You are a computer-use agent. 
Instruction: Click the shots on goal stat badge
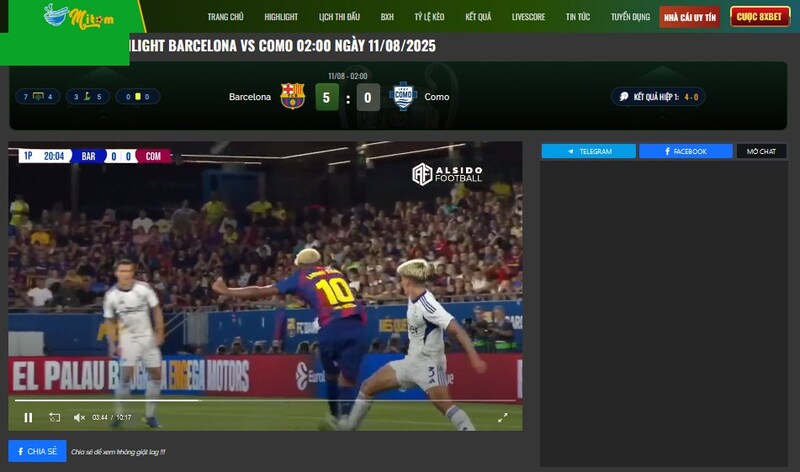click(38, 96)
